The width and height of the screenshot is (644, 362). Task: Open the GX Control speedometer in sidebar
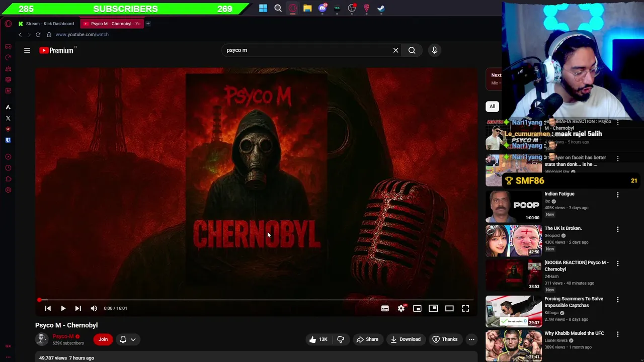tap(8, 57)
